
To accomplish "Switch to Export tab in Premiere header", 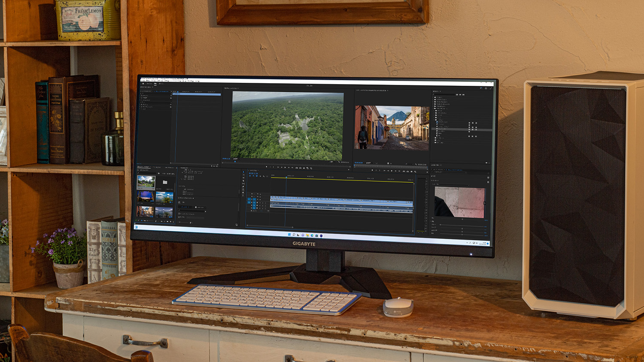I will tap(161, 84).
